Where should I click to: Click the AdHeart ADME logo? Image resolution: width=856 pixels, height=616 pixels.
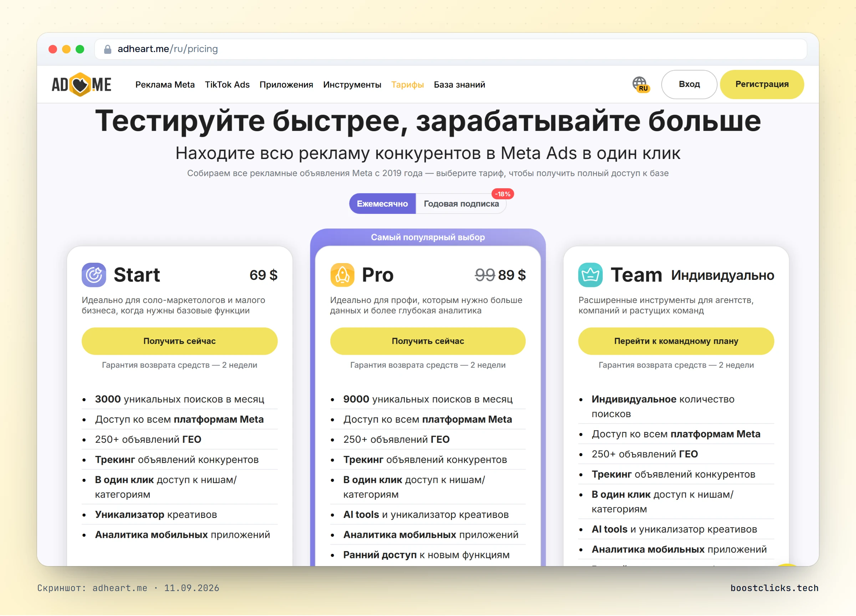(82, 84)
